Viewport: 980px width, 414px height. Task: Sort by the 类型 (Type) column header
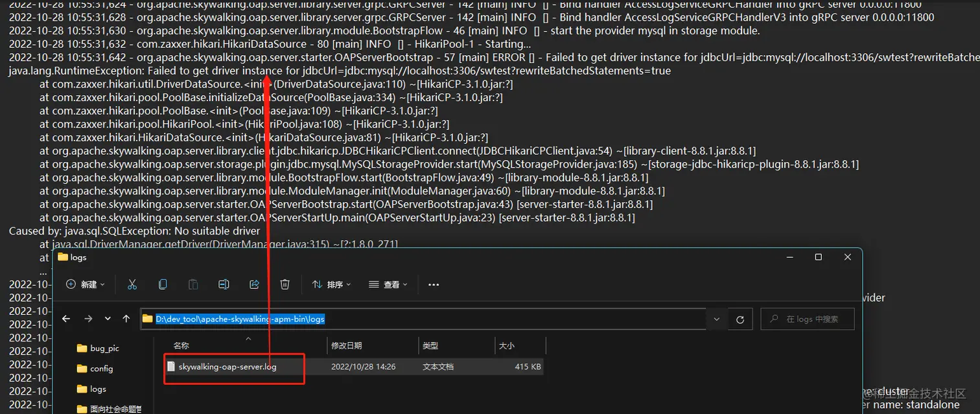430,346
